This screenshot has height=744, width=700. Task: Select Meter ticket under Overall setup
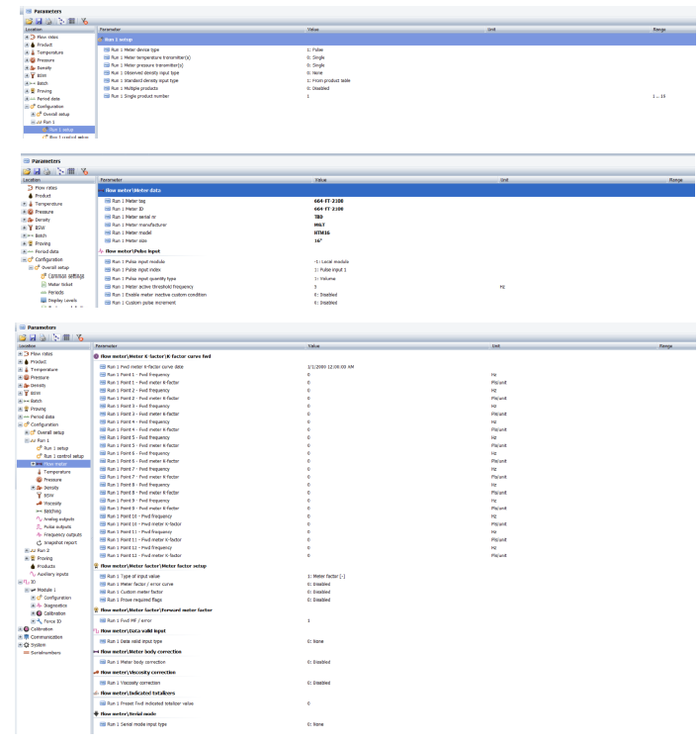[60, 284]
